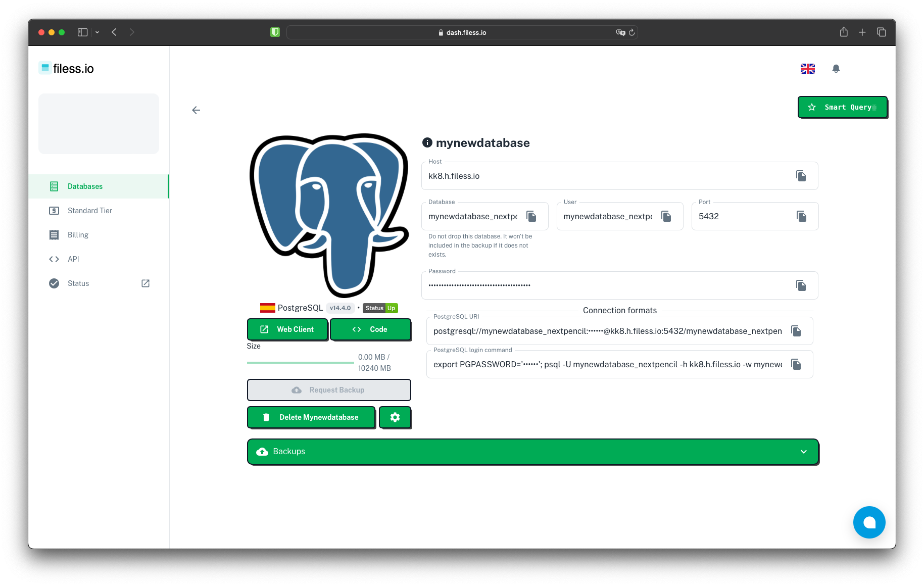Screen dimensions: 924x586
Task: Go back using the left arrow
Action: [196, 110]
